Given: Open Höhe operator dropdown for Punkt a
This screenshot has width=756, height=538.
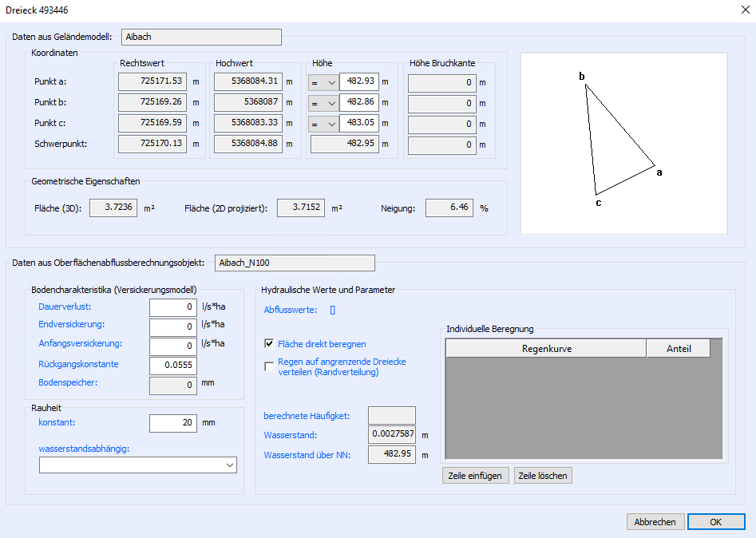Looking at the screenshot, I should pyautogui.click(x=323, y=81).
